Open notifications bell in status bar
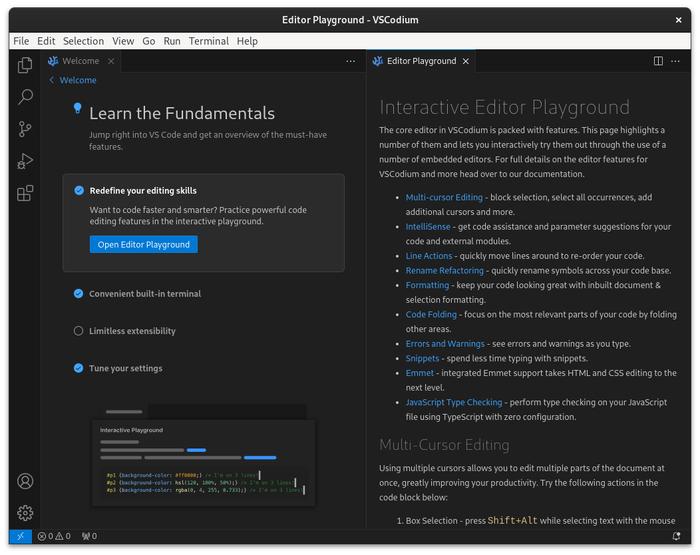The height and width of the screenshot is (555, 700). pyautogui.click(x=676, y=536)
